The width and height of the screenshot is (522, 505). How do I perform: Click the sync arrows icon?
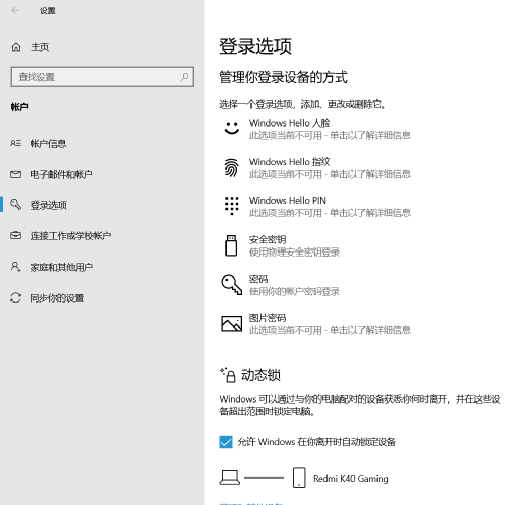[15, 298]
